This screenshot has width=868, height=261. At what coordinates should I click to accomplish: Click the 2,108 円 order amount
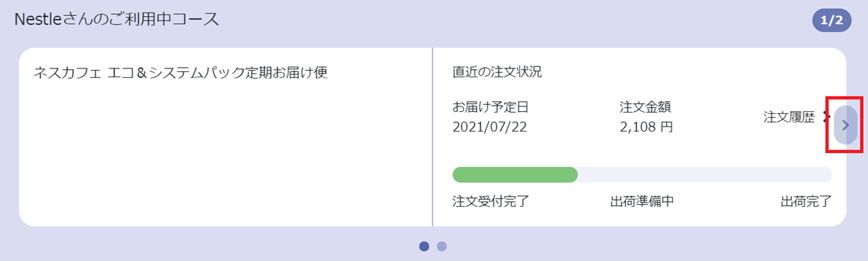pos(646,127)
